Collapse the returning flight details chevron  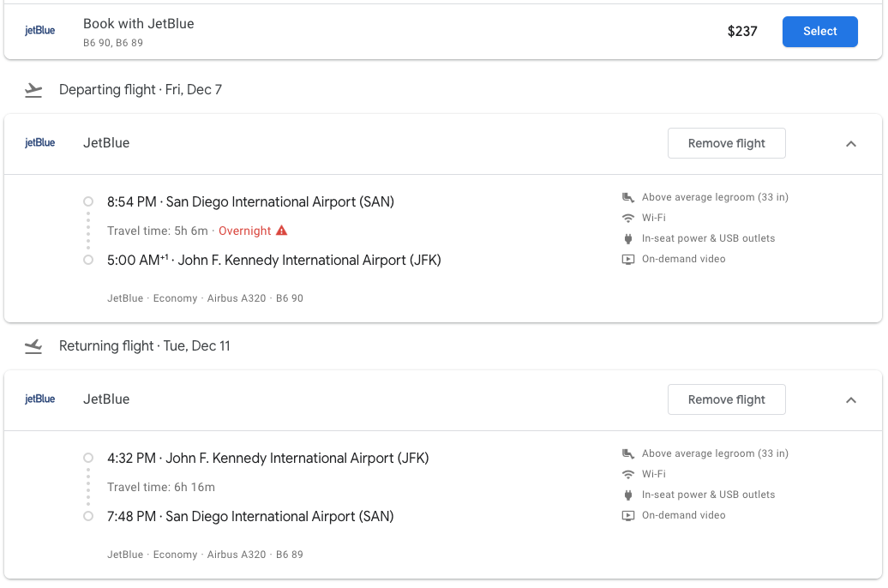click(x=851, y=400)
